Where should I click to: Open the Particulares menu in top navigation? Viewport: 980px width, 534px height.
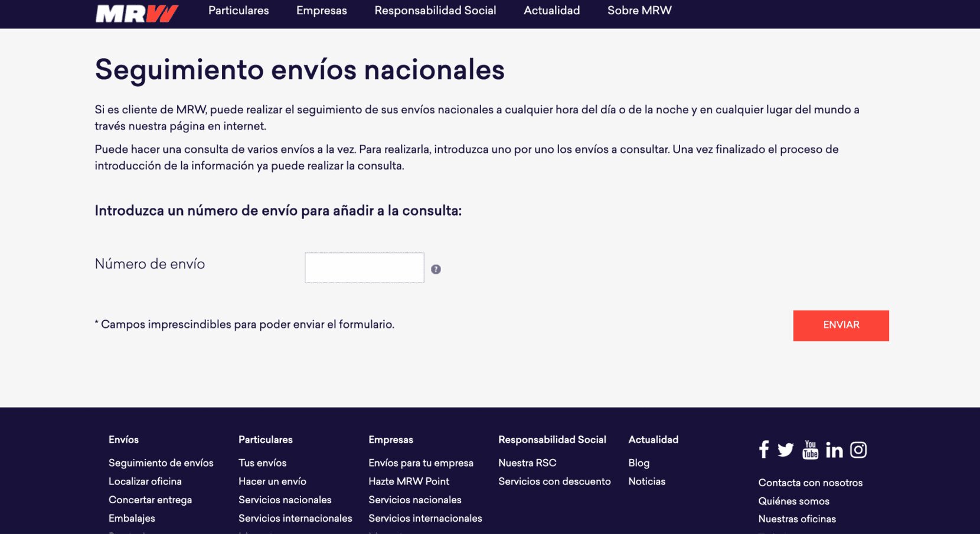pyautogui.click(x=239, y=11)
